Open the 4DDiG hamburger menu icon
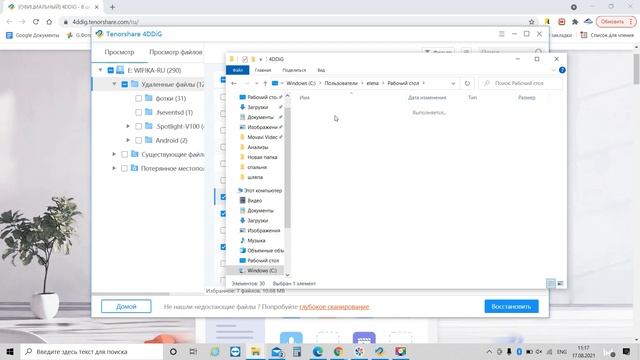640x360 pixels. [x=502, y=34]
